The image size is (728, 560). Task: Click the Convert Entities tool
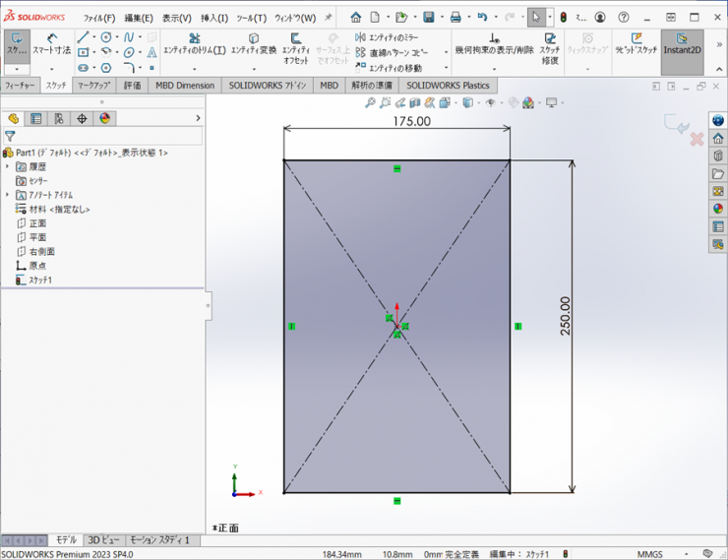[x=253, y=44]
